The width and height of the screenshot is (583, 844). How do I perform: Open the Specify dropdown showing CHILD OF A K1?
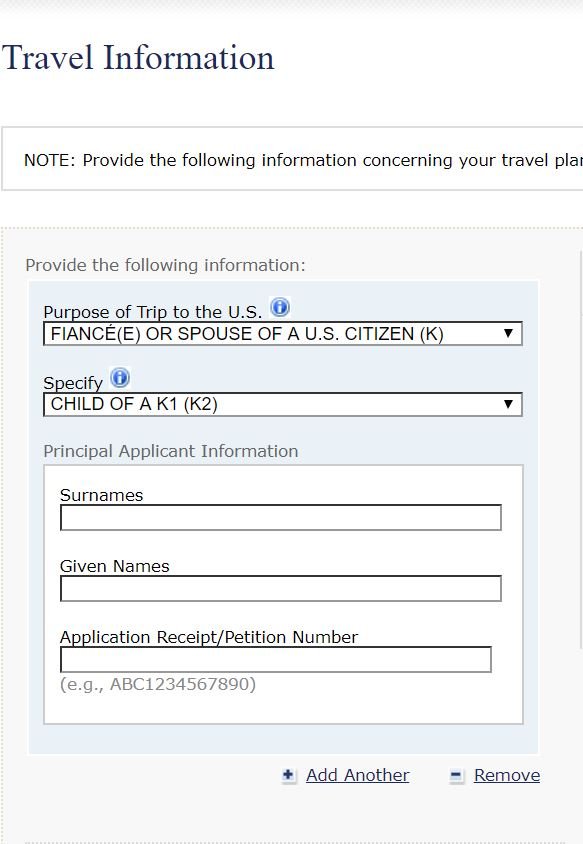[283, 404]
